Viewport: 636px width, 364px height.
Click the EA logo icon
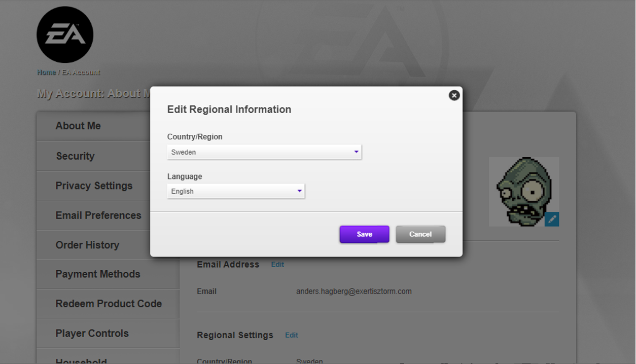point(65,35)
